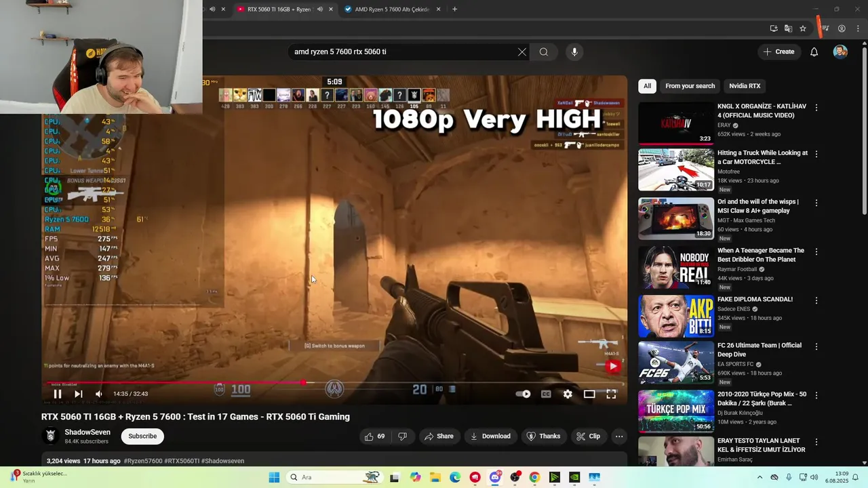Open File Explorer from taskbar

[x=435, y=477]
